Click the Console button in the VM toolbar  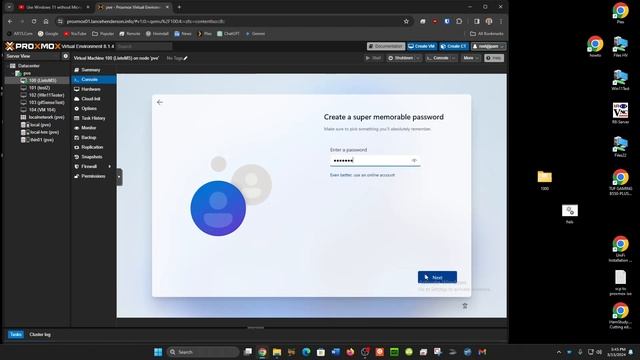437,58
